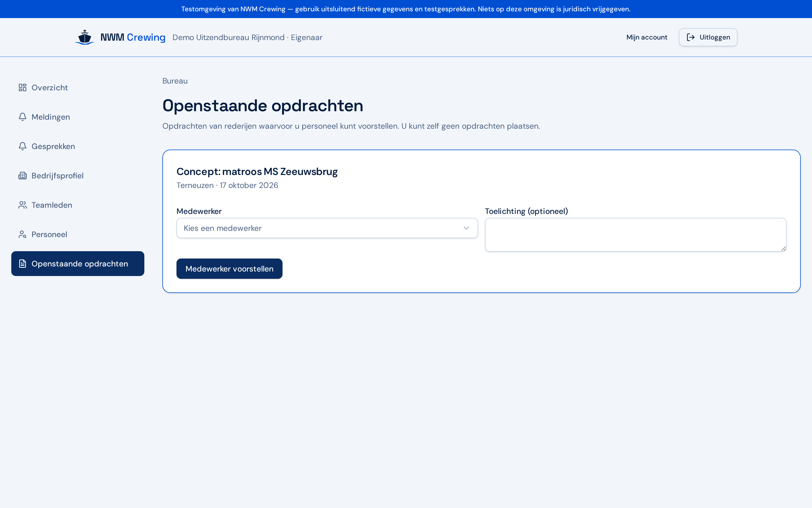The width and height of the screenshot is (812, 508).
Task: Click the 'Openstaande opdrachten' page heading
Action: (x=263, y=106)
